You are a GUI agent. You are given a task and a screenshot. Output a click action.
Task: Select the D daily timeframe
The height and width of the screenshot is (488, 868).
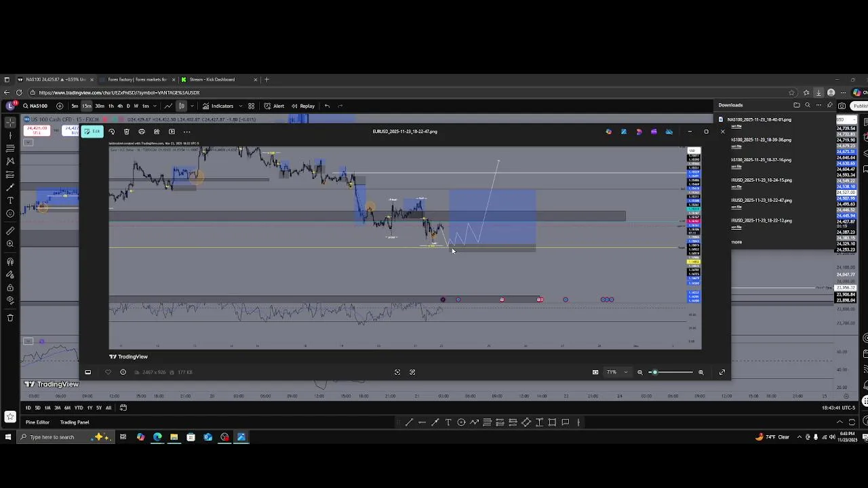click(x=128, y=106)
